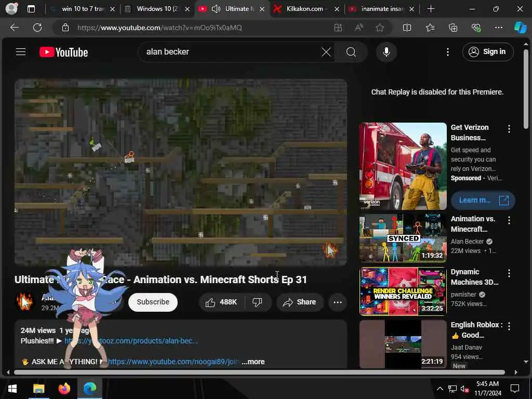The height and width of the screenshot is (399, 532).
Task: Open the youtooz.com plushies link
Action: (x=131, y=341)
